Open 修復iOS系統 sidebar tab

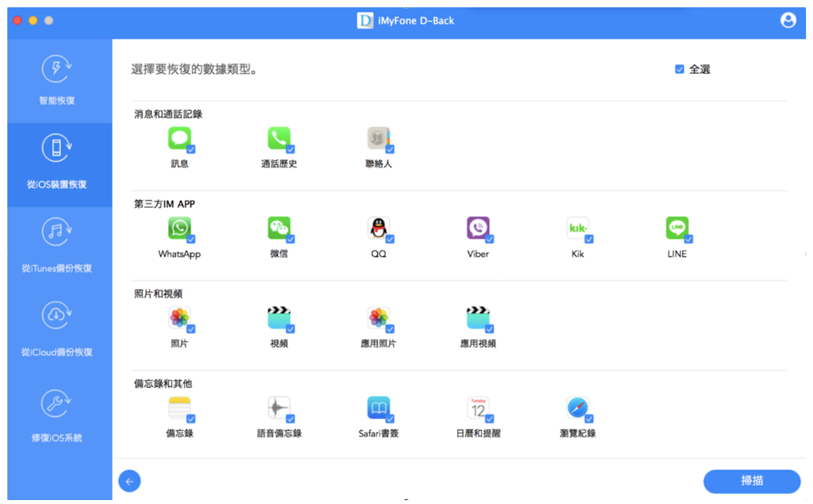click(x=59, y=417)
